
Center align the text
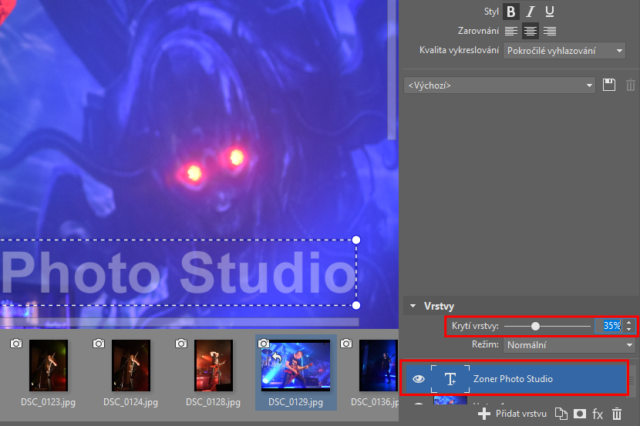coord(530,31)
